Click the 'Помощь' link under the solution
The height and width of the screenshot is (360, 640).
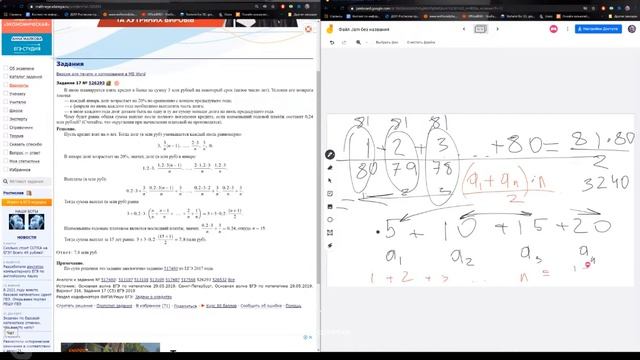click(x=293, y=306)
